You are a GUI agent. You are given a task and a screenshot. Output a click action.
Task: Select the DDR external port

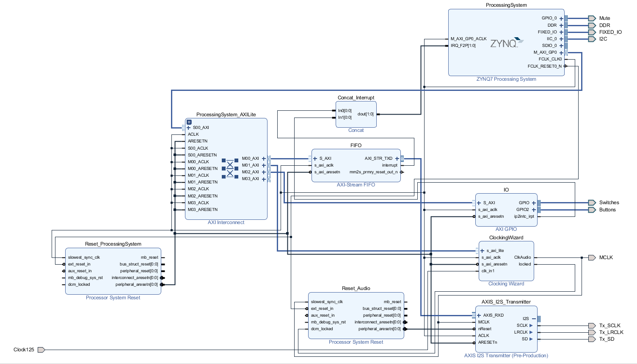click(x=592, y=25)
